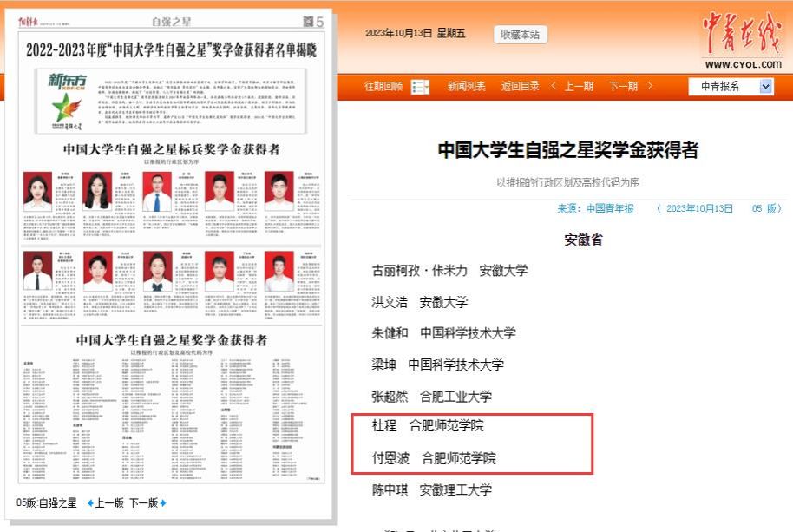
Task: Click the newspaper headline 2022-2023年度 on page thumbnail
Action: 172,49
